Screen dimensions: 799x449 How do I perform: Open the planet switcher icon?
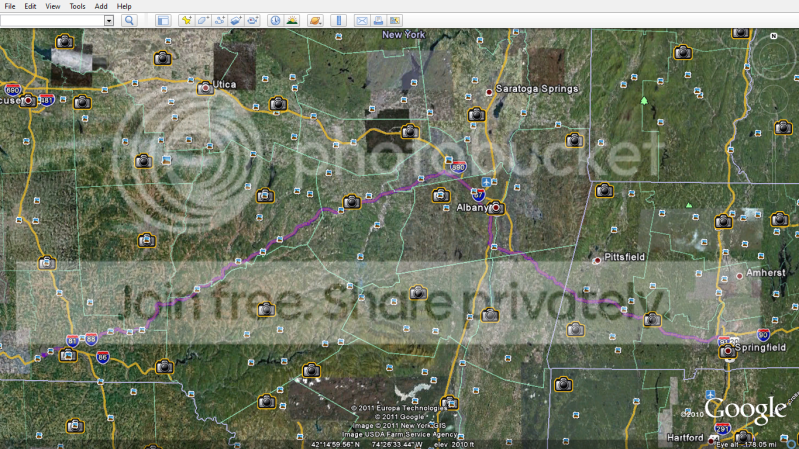[315, 20]
